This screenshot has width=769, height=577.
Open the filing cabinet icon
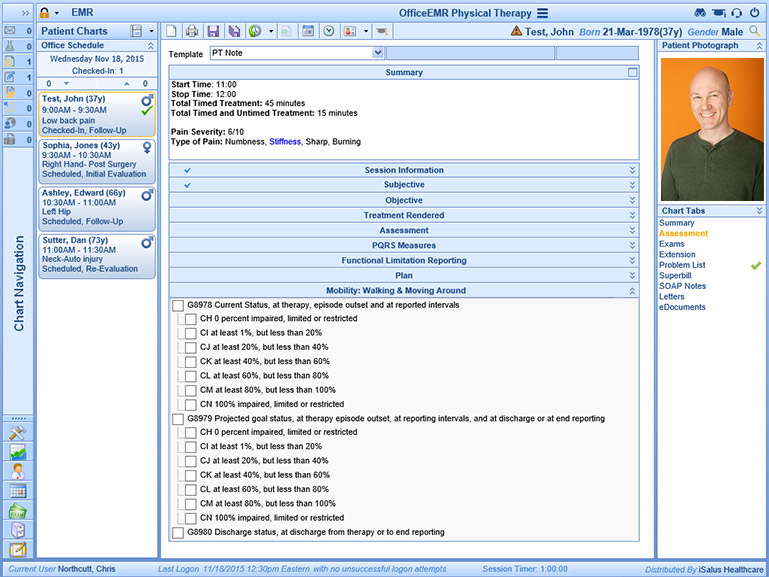(18, 530)
